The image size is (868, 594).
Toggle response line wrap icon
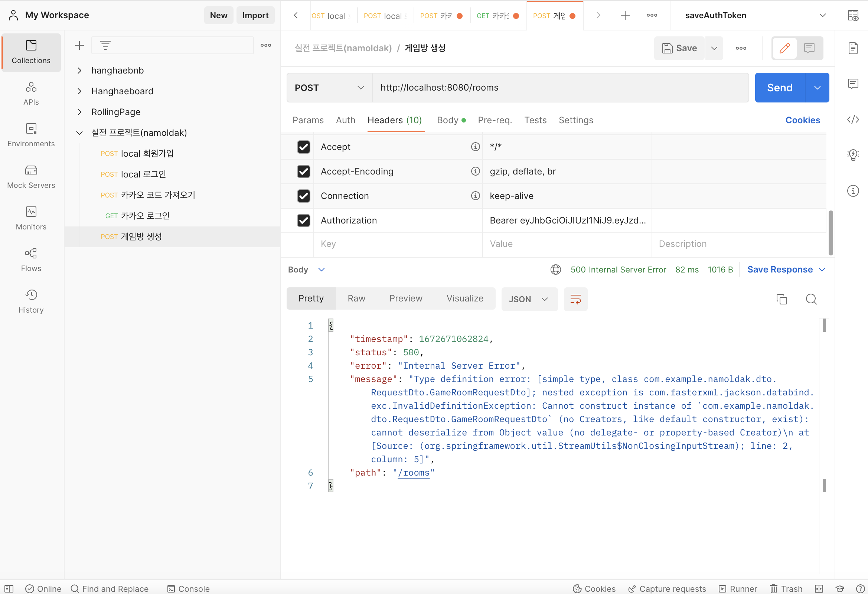575,299
